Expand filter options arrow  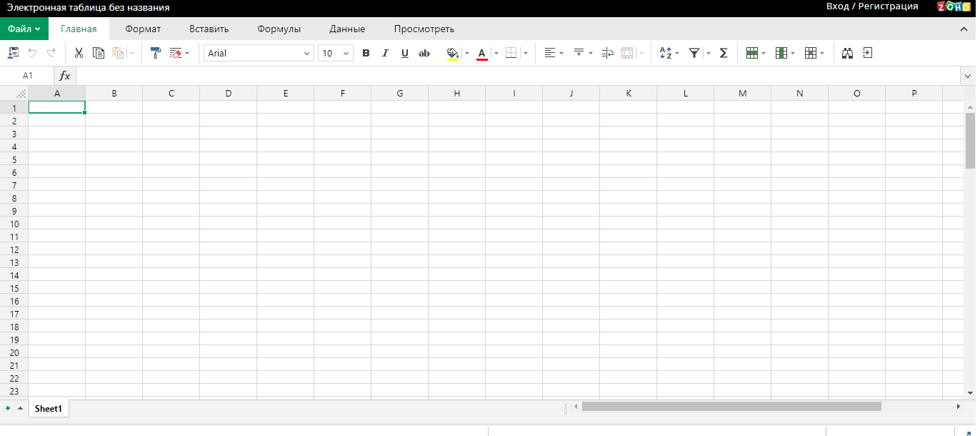point(709,53)
